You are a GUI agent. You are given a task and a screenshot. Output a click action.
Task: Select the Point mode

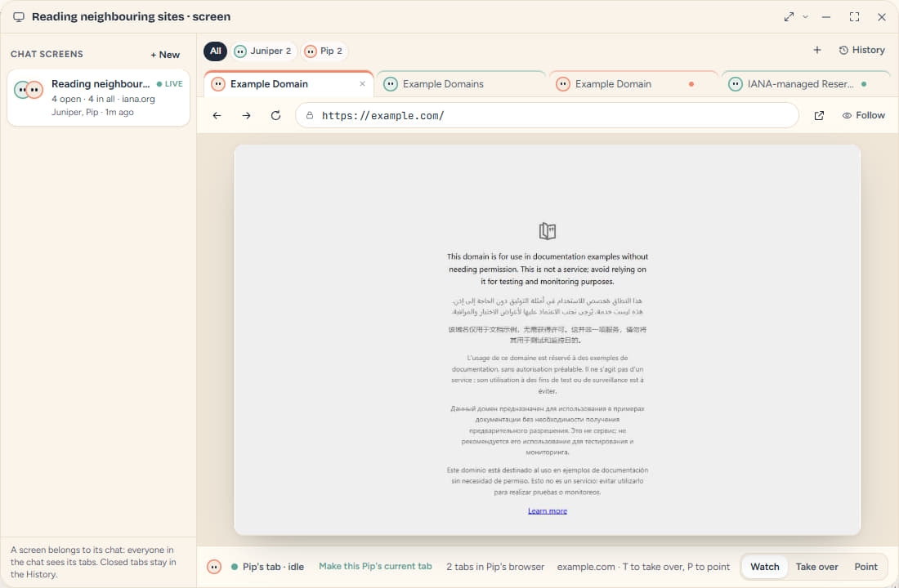pyautogui.click(x=865, y=566)
